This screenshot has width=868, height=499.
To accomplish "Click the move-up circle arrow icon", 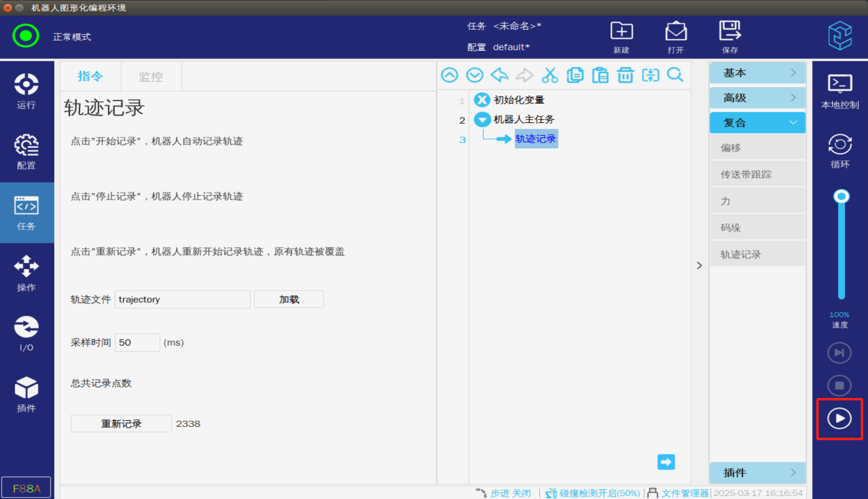I will click(450, 75).
